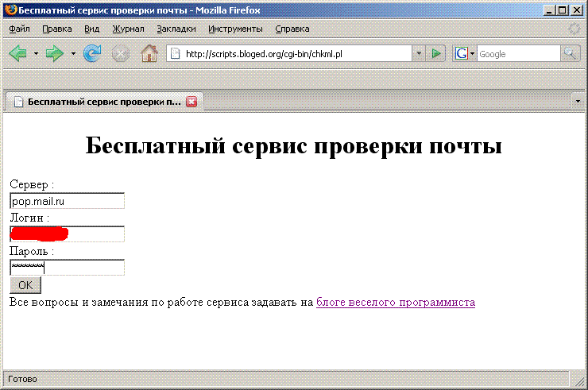Viewport: 588px width, 390px height.
Task: Reload the page with the Refresh icon
Action: [92, 54]
